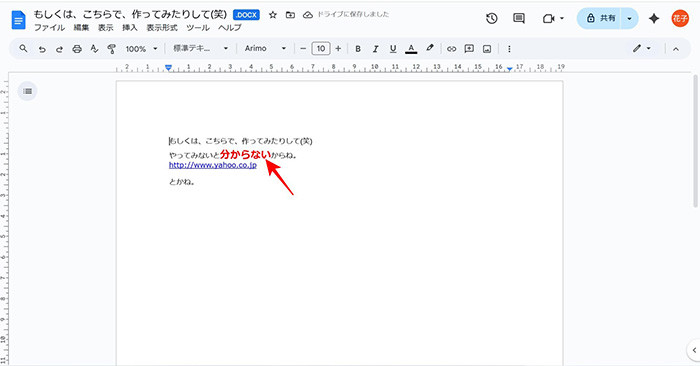Redo the last action
The image size is (700, 366).
[59, 49]
